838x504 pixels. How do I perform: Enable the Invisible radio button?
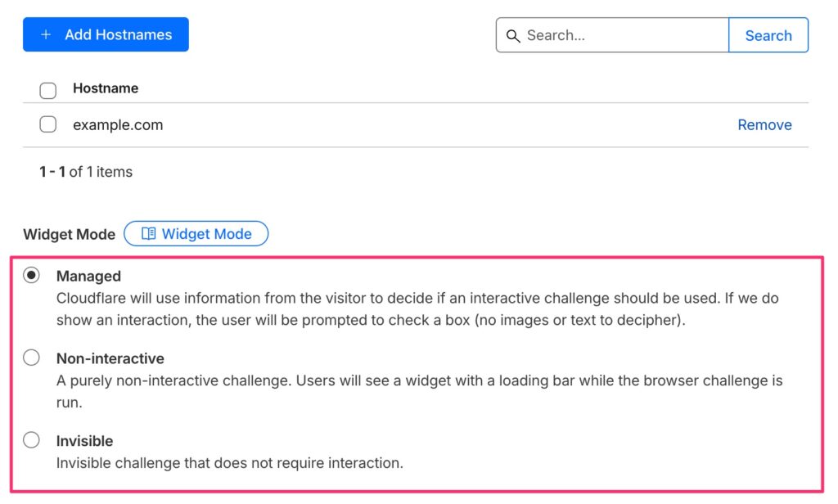[31, 440]
